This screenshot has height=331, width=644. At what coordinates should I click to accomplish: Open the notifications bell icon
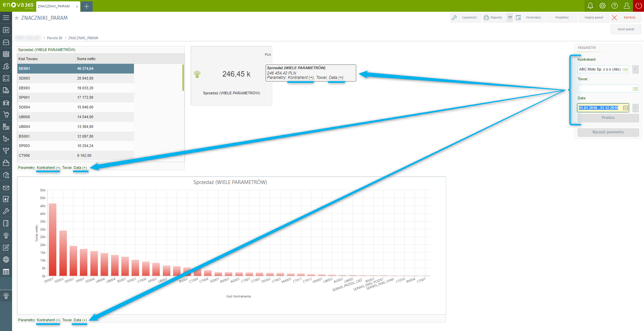tap(590, 6)
